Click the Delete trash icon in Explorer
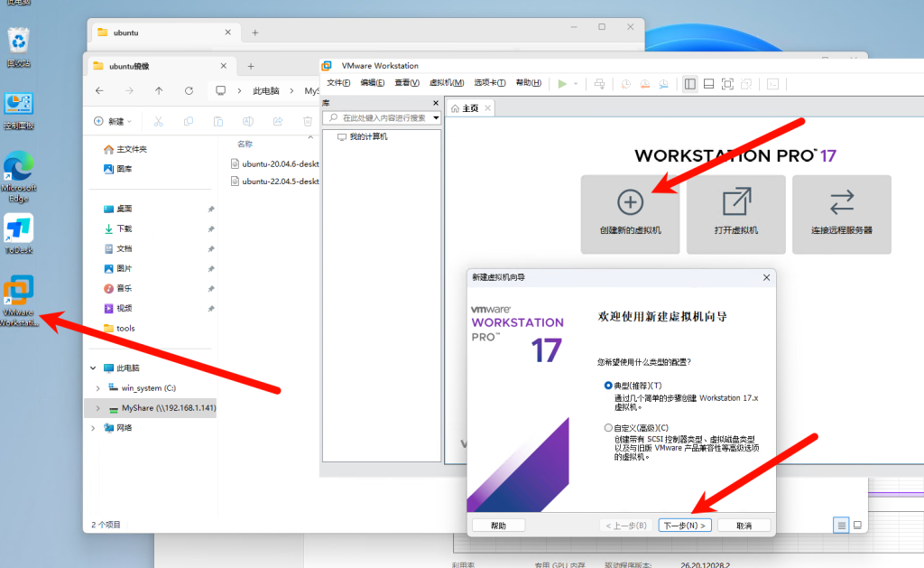The width and height of the screenshot is (924, 568). point(308,122)
